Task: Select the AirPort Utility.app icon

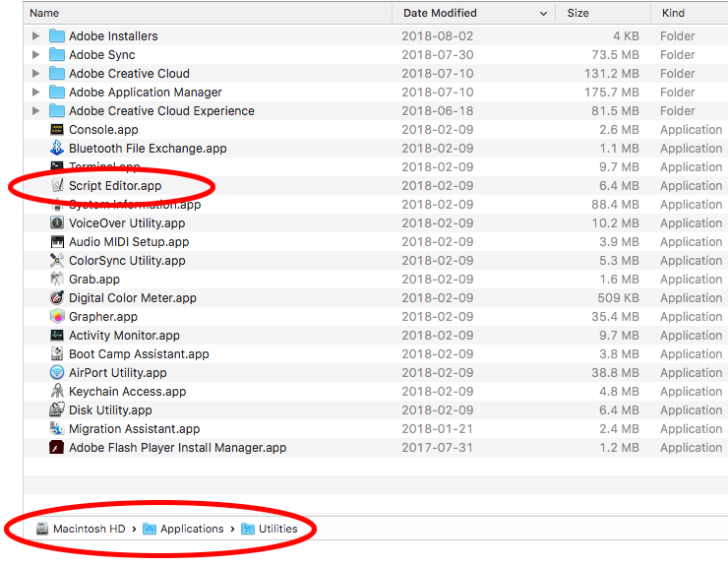Action: tap(57, 372)
